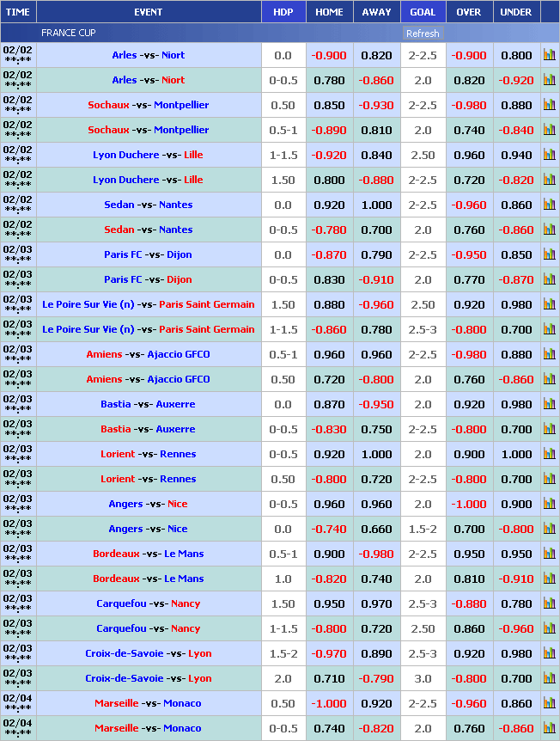Click the GOAL column header

422,12
